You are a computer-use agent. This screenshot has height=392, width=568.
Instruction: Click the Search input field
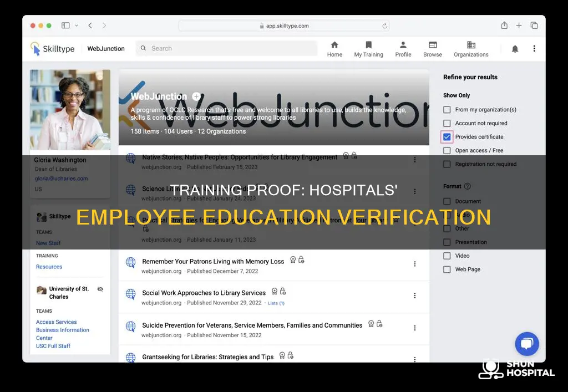click(226, 48)
